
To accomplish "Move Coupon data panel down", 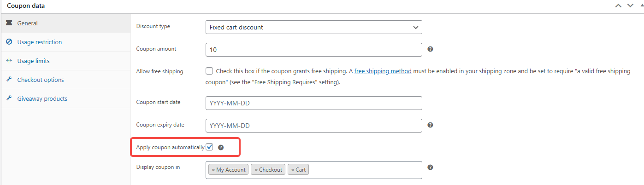I will 630,6.
